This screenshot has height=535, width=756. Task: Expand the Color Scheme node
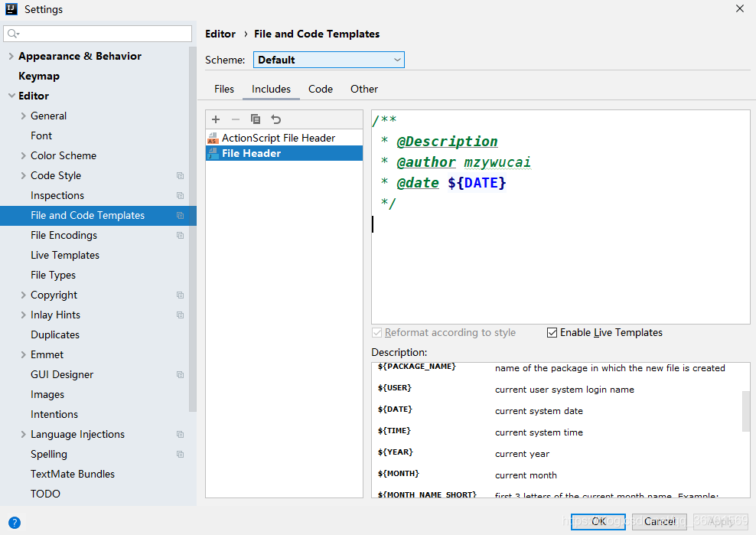(23, 155)
